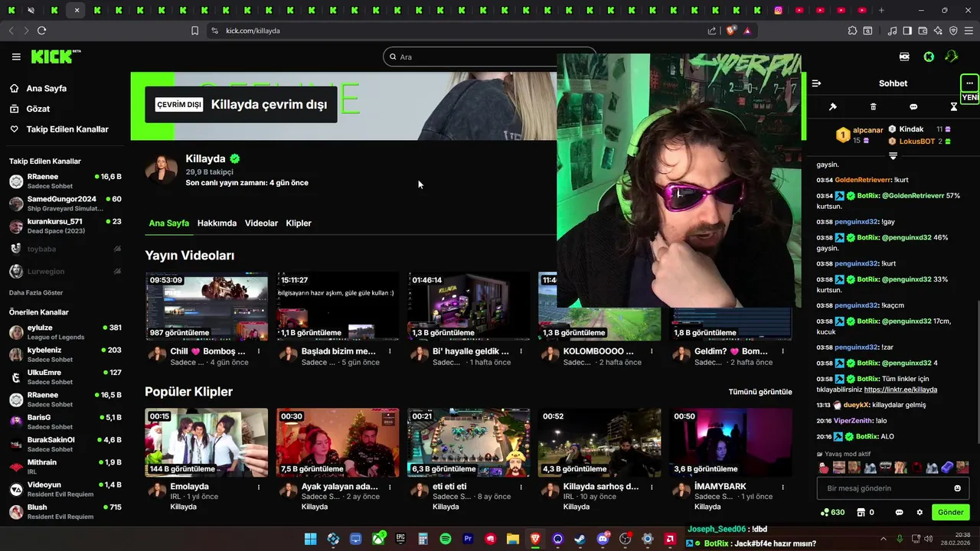Open SamedGungor2024 followed channel
Screen dimensions: 980x551
point(65,204)
